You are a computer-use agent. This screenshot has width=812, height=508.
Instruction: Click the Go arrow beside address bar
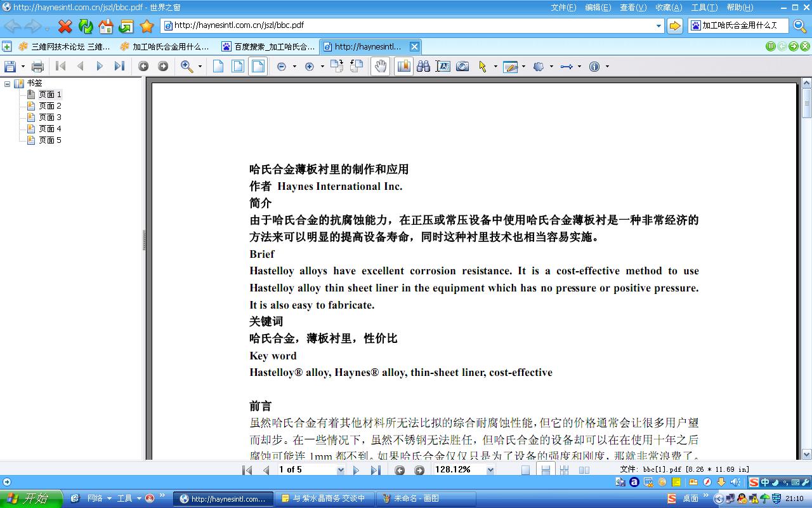point(675,25)
